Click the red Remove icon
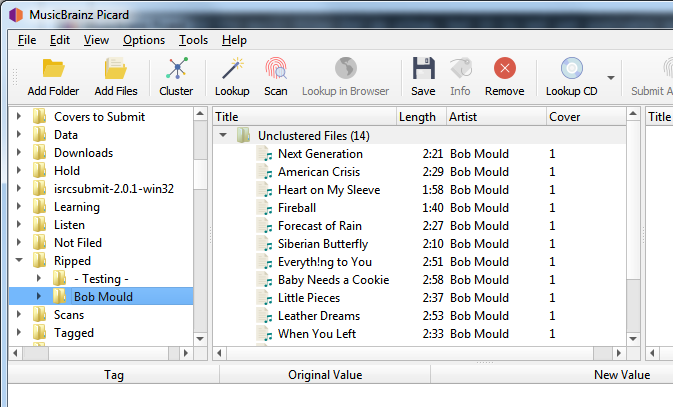The height and width of the screenshot is (407, 673). 505,68
